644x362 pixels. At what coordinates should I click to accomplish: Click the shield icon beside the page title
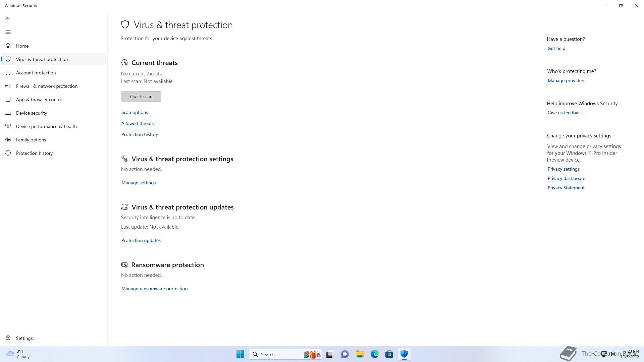[125, 24]
